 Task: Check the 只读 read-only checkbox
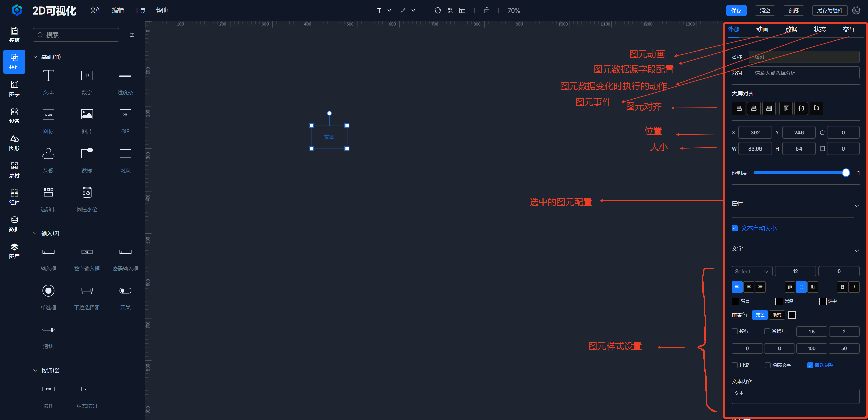735,365
